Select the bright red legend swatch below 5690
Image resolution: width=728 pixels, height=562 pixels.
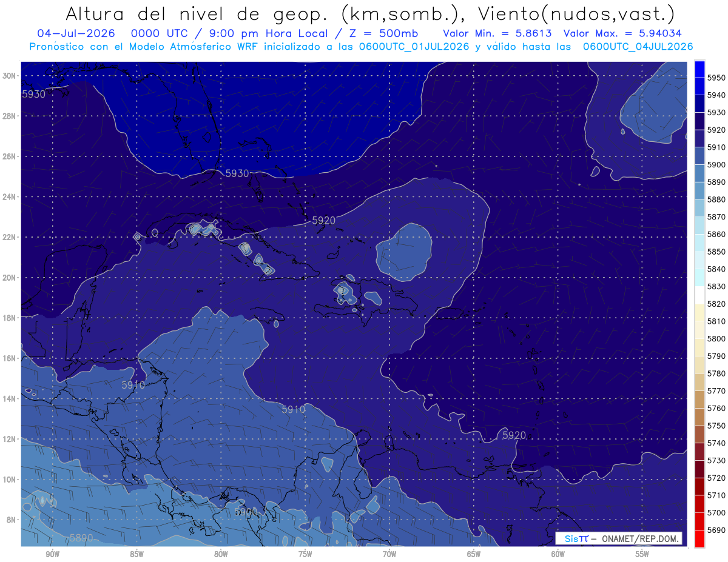699,538
